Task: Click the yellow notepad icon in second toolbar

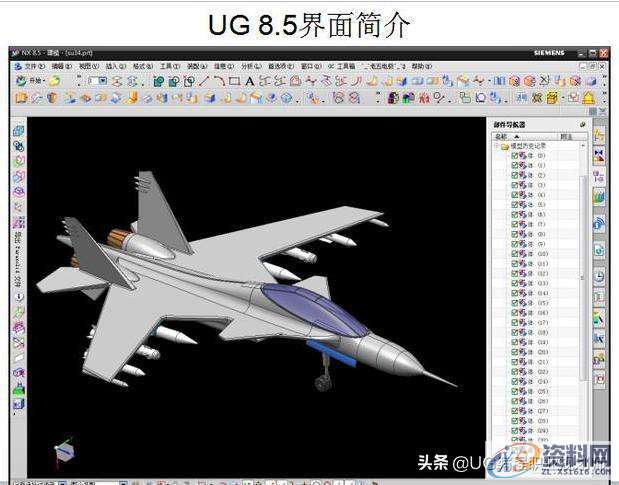Action: 552,97
